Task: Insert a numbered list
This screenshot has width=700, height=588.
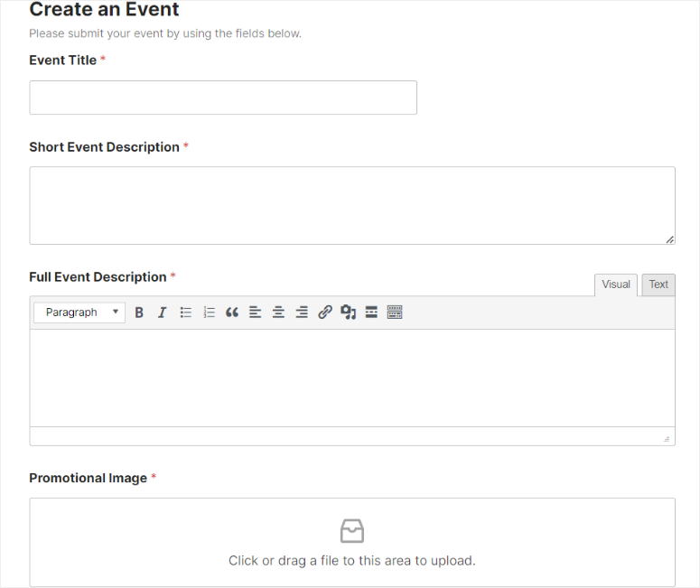Action: coord(209,313)
